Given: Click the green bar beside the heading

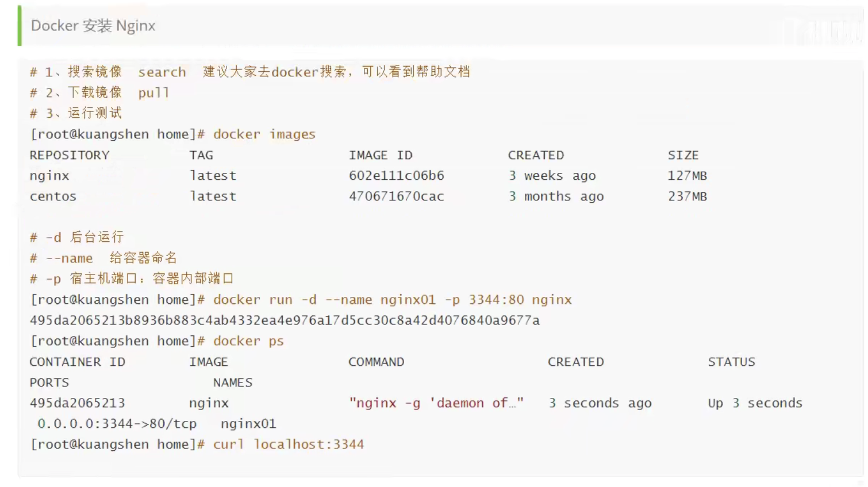Looking at the screenshot, I should 20,26.
